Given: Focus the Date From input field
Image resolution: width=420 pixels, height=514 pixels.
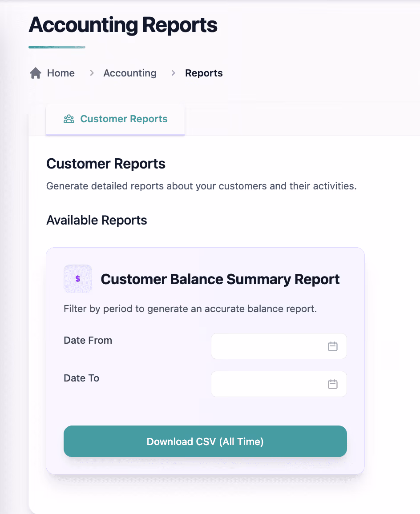Looking at the screenshot, I should [x=279, y=346].
